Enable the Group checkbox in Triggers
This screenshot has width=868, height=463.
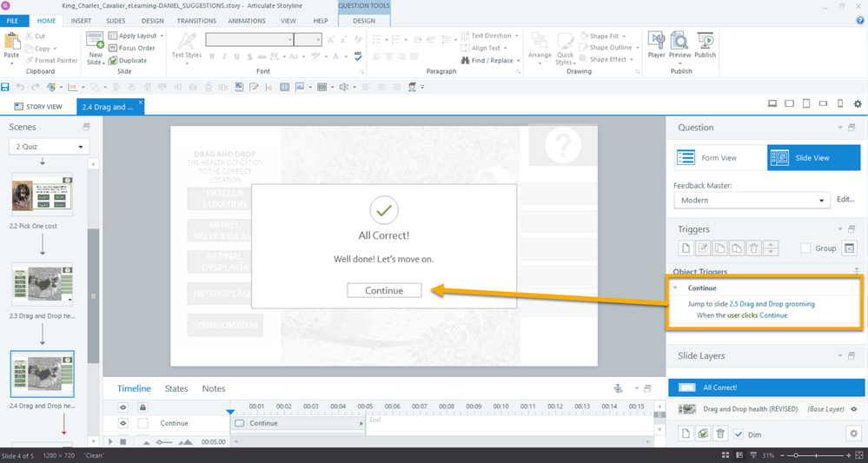[x=806, y=248]
